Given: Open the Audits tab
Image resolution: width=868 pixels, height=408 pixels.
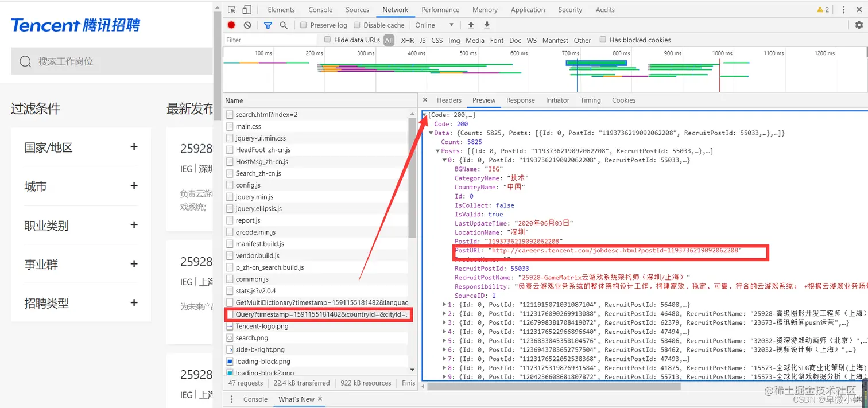Looking at the screenshot, I should tap(605, 10).
